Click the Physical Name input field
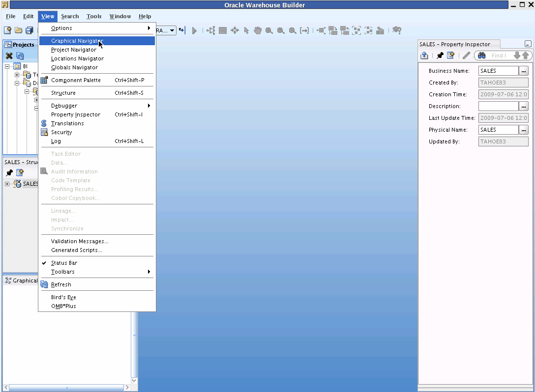The width and height of the screenshot is (535, 392). click(498, 130)
